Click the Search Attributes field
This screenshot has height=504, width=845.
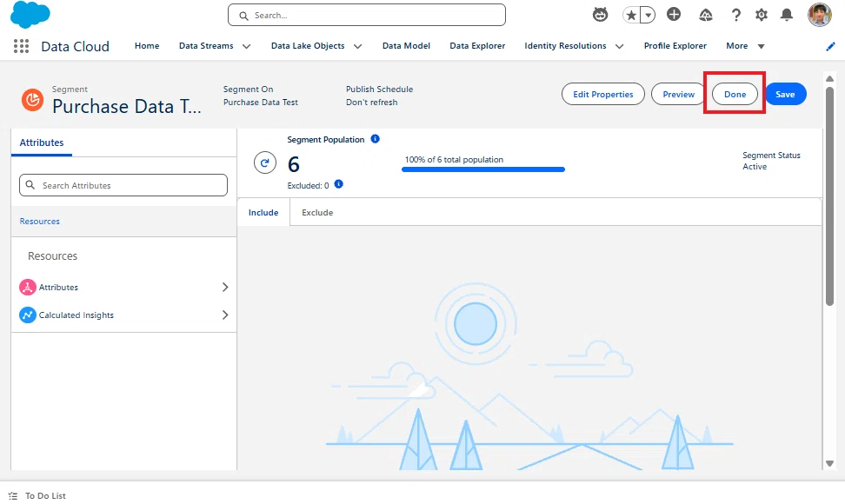(123, 185)
